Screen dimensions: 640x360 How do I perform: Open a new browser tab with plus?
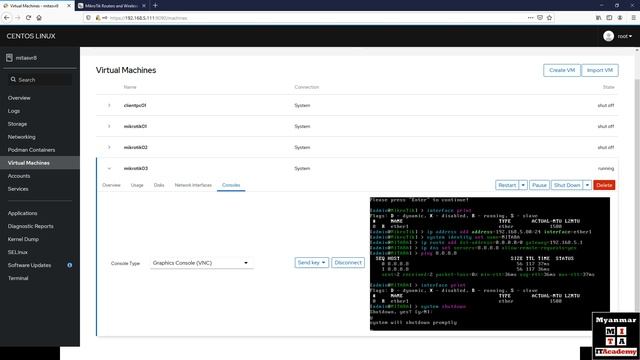pos(156,5)
